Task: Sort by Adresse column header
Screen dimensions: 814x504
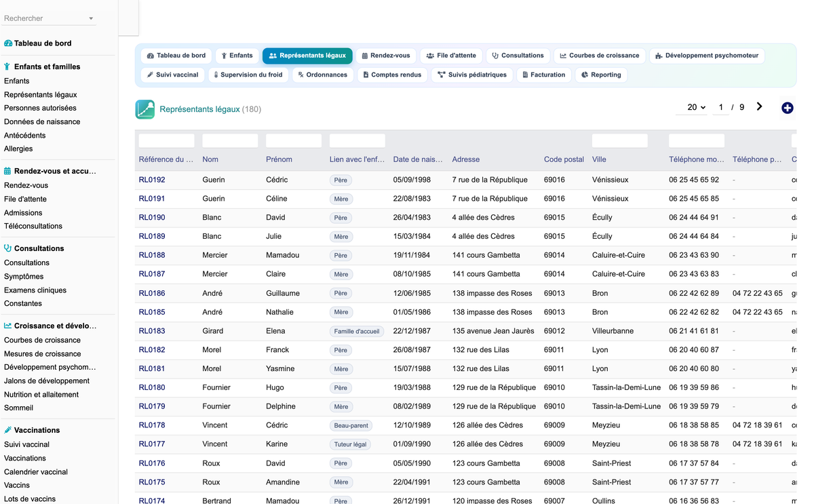Action: 466,159
